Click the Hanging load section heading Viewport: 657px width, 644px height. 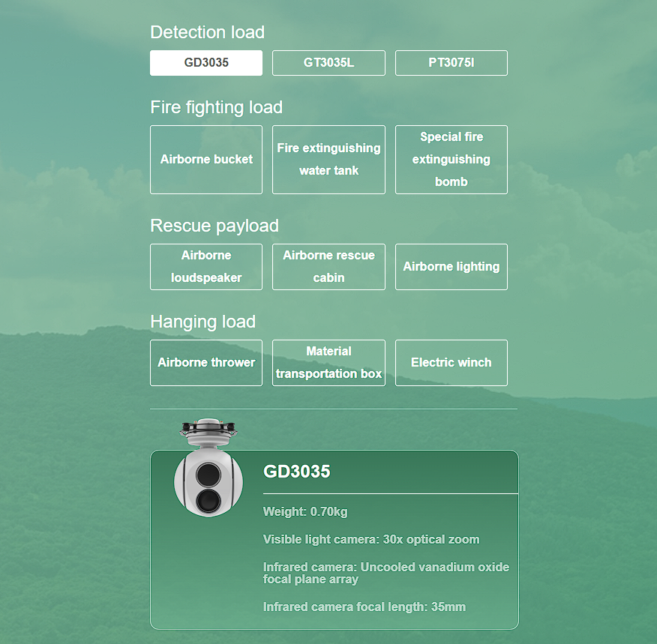(202, 322)
